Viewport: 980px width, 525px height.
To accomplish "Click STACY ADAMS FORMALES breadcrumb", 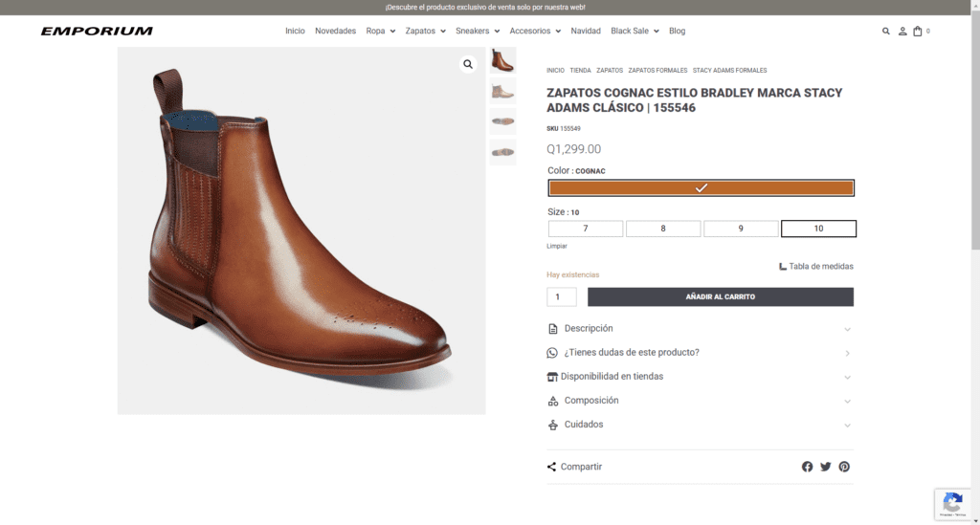I will click(x=729, y=71).
